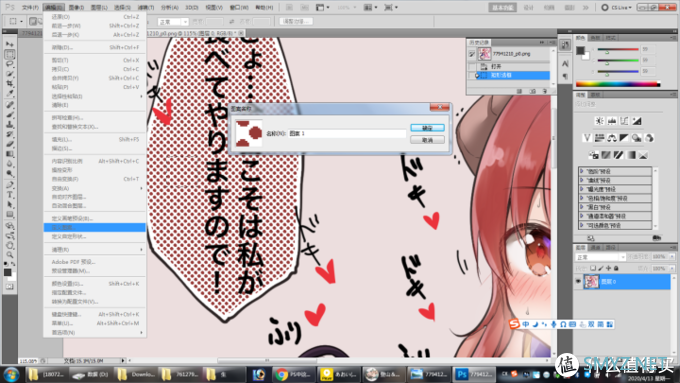Select the Hand tool
This screenshot has height=383, width=680.
pos(10,245)
